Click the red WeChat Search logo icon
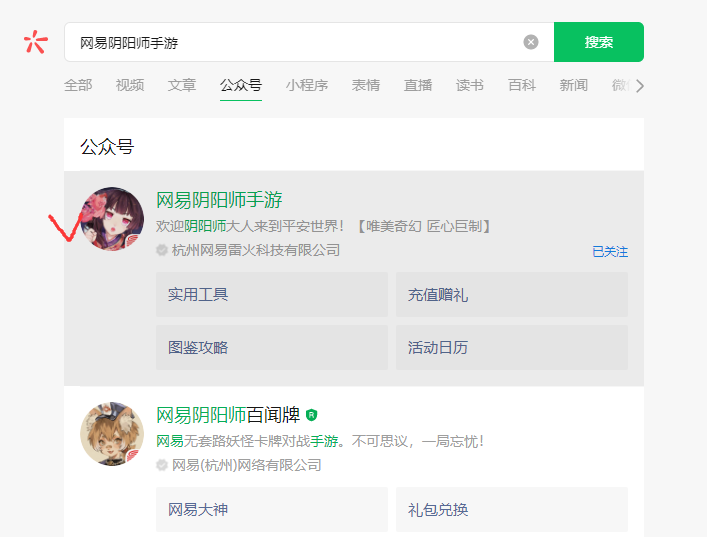Viewport: 707px width, 537px height. pos(36,42)
